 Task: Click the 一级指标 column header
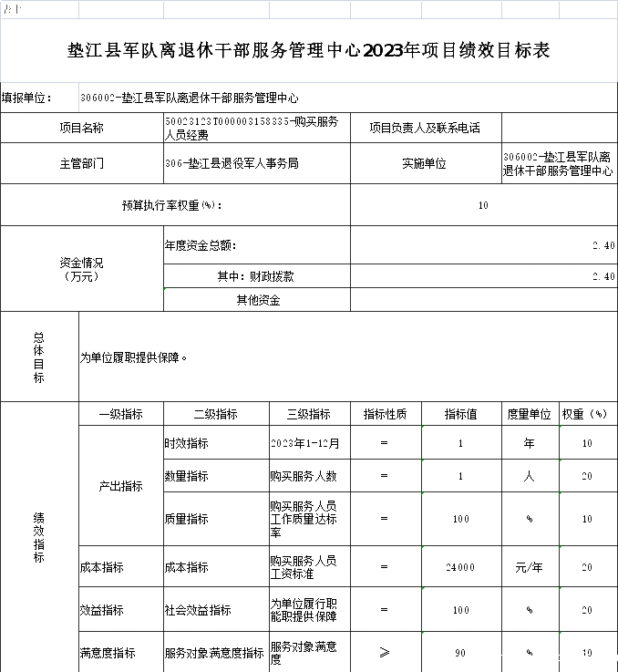[120, 414]
